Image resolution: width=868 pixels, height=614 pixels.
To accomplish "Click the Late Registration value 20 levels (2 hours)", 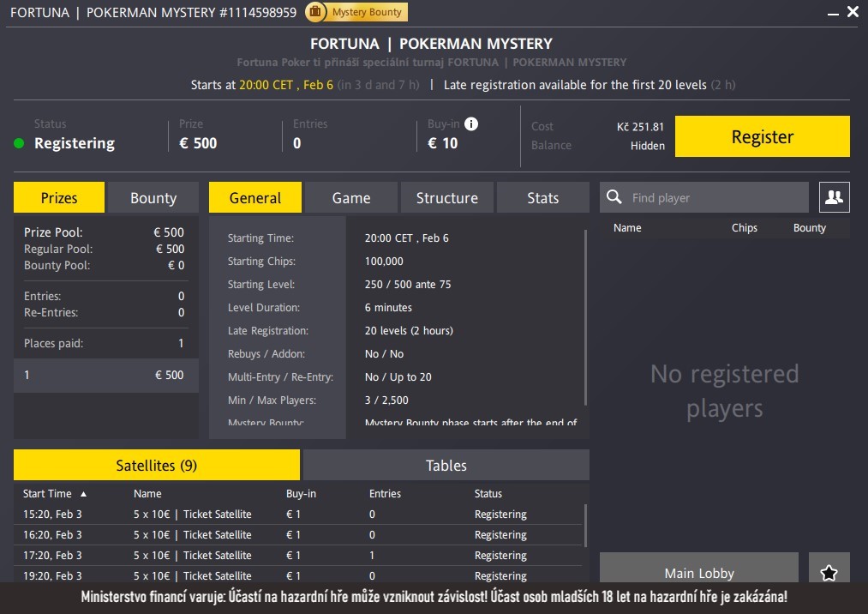I will [x=409, y=331].
